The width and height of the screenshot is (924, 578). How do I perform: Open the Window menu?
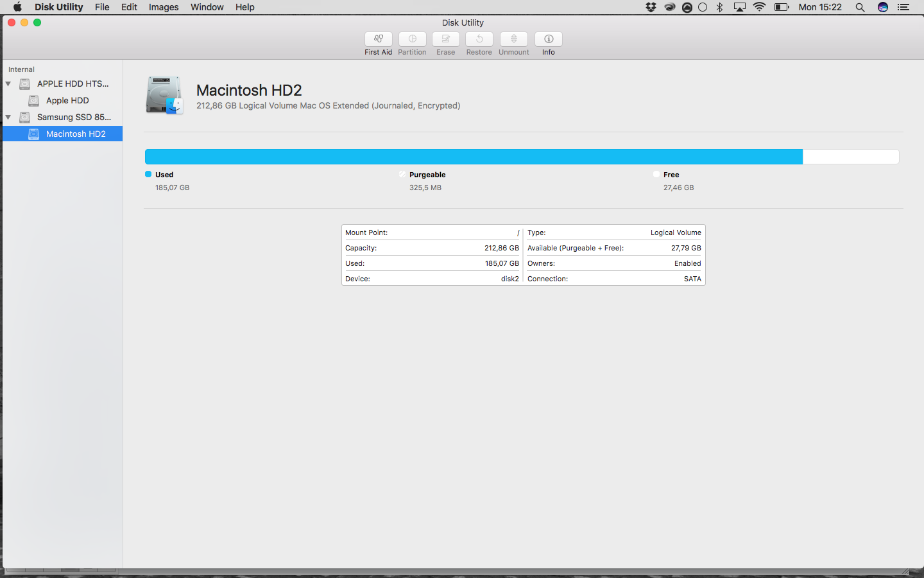click(x=207, y=7)
